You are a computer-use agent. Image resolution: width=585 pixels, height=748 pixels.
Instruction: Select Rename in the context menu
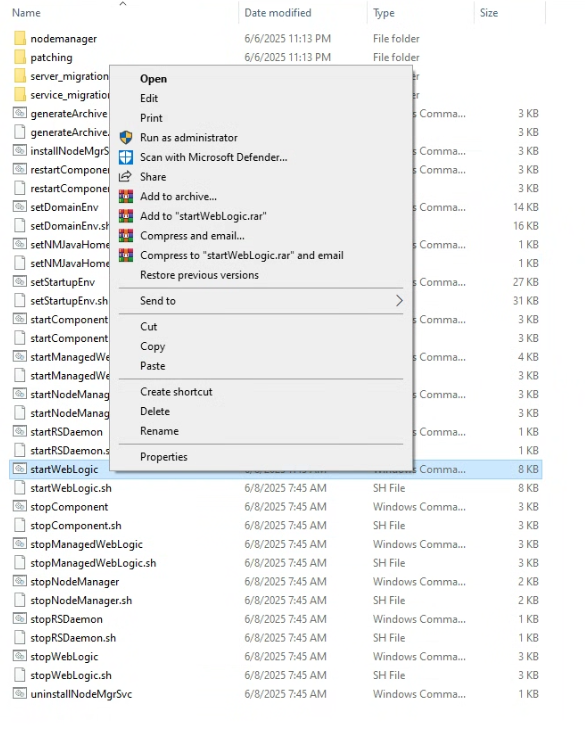point(159,431)
